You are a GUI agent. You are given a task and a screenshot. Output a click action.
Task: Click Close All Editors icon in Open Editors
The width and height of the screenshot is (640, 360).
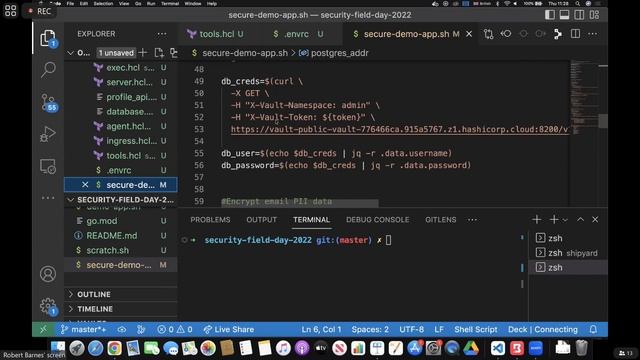(173, 53)
